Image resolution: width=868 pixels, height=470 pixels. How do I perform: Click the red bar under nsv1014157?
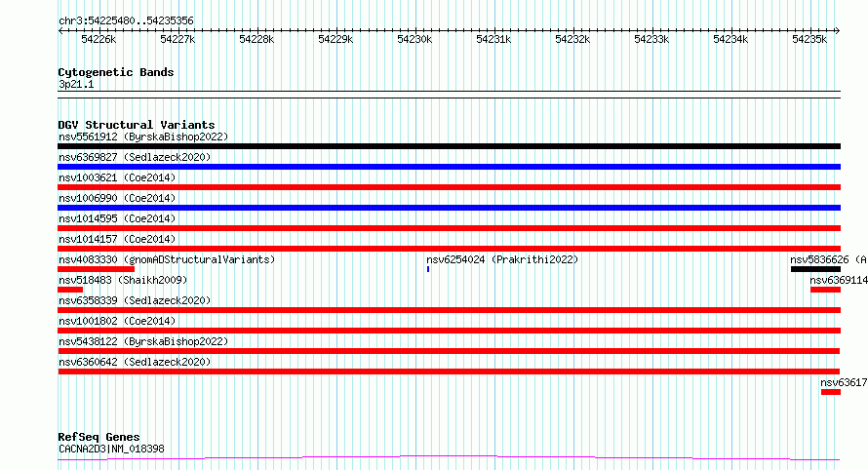[449, 249]
